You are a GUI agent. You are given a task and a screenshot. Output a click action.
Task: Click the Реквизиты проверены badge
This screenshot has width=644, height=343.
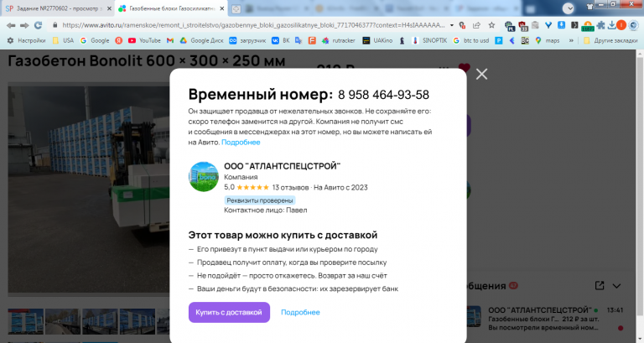click(260, 200)
